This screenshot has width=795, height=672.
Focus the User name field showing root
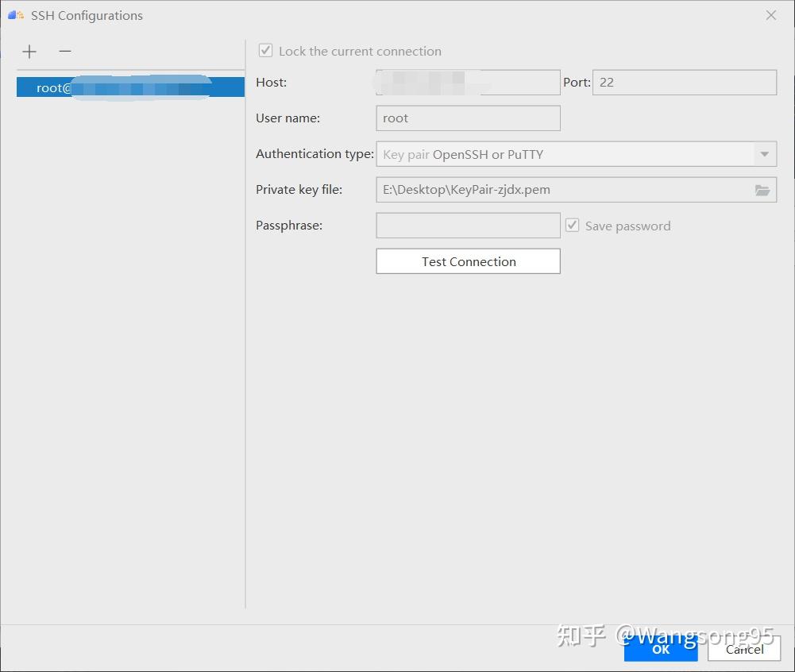tap(468, 118)
